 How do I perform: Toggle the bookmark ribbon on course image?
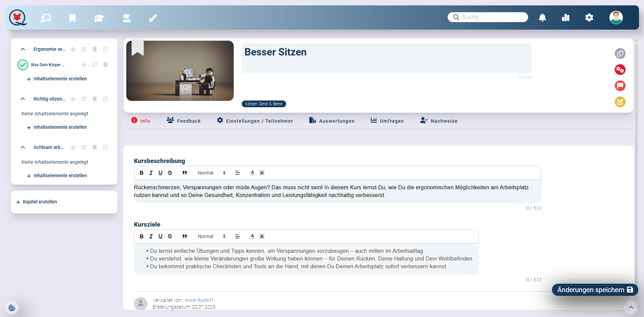tap(138, 47)
